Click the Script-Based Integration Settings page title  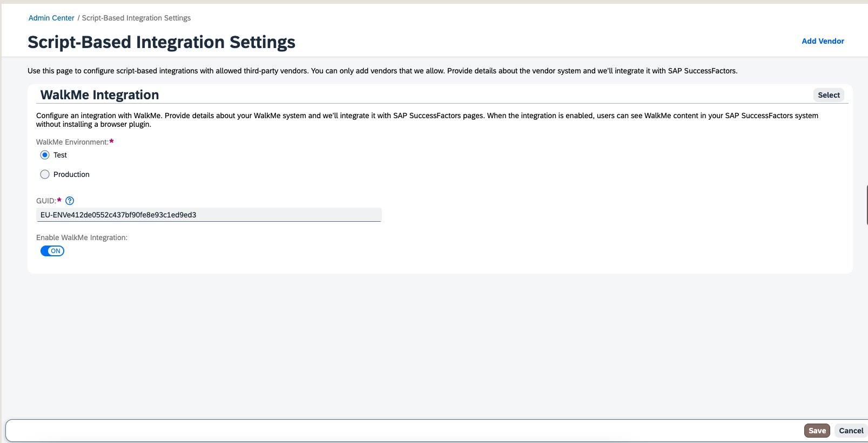point(162,42)
